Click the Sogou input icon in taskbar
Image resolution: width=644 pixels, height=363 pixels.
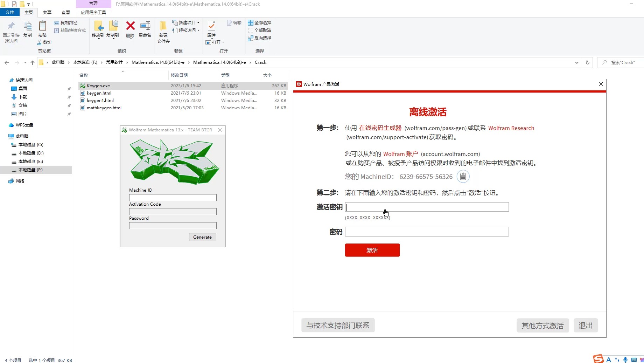[x=599, y=358]
